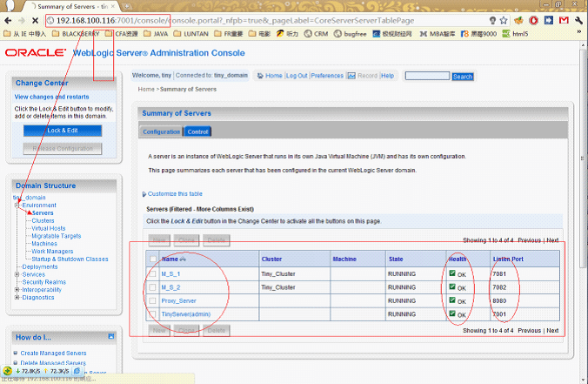Open the html5 bookmark
Screen dimensions: 588x384
[515, 34]
